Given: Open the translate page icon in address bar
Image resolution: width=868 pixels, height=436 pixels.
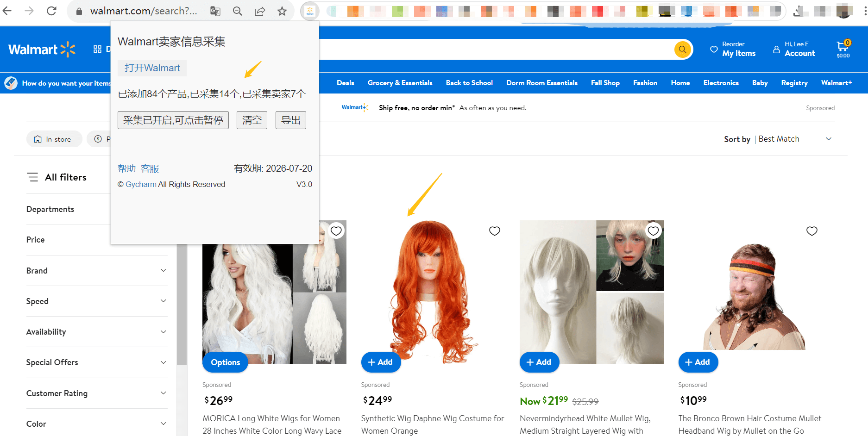Looking at the screenshot, I should point(215,11).
